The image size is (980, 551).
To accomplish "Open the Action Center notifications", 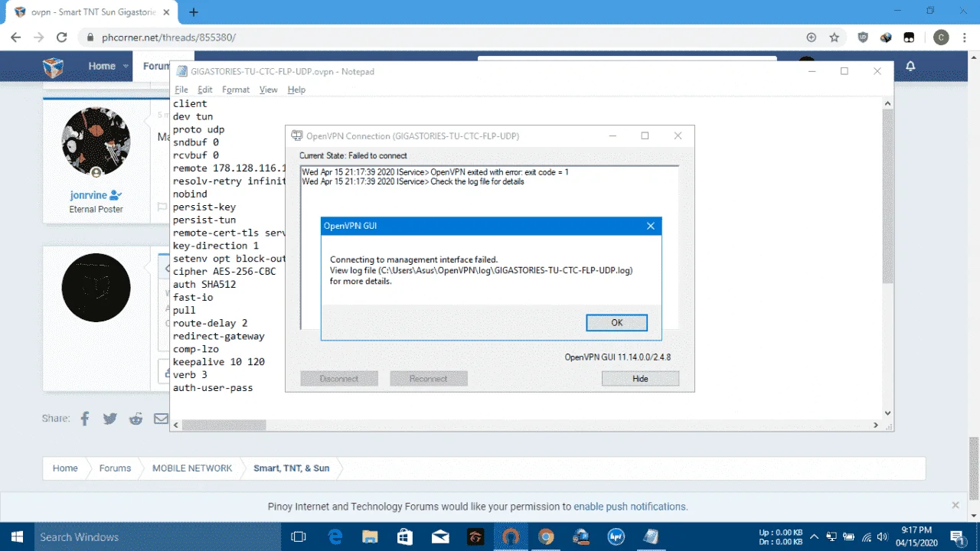I will [x=957, y=536].
